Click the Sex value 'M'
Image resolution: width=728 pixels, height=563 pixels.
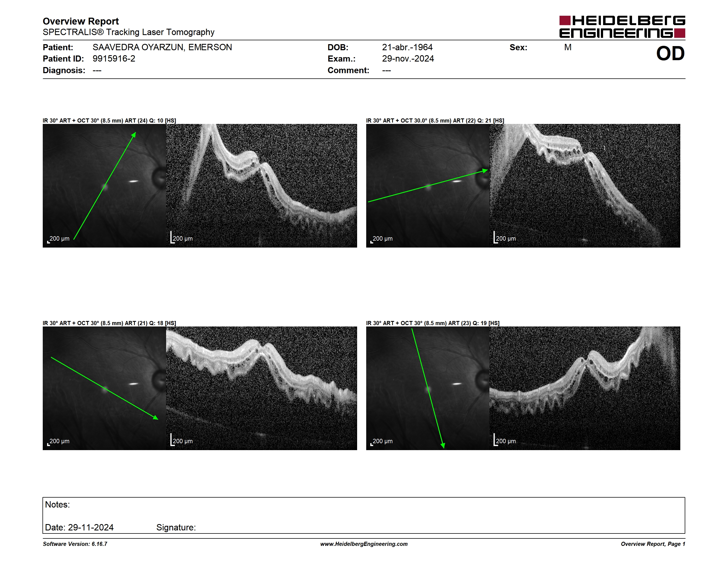click(x=568, y=47)
